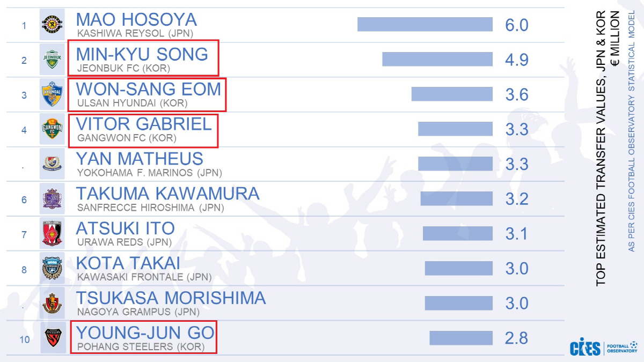
Task: Click the Jeonbuk FC club crest
Action: 52,59
